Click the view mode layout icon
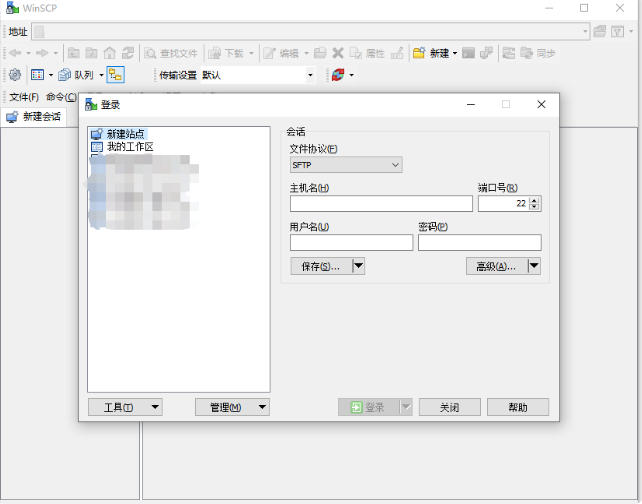 (x=37, y=75)
